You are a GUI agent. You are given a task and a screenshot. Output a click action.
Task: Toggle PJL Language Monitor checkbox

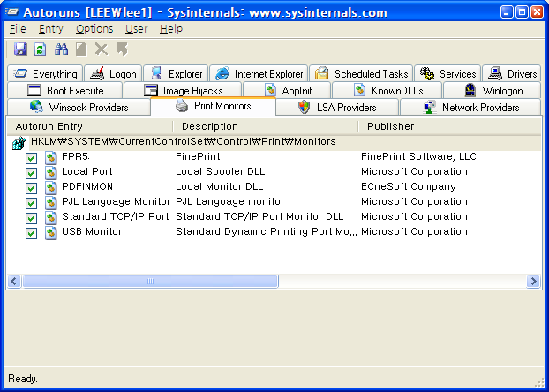tap(31, 203)
